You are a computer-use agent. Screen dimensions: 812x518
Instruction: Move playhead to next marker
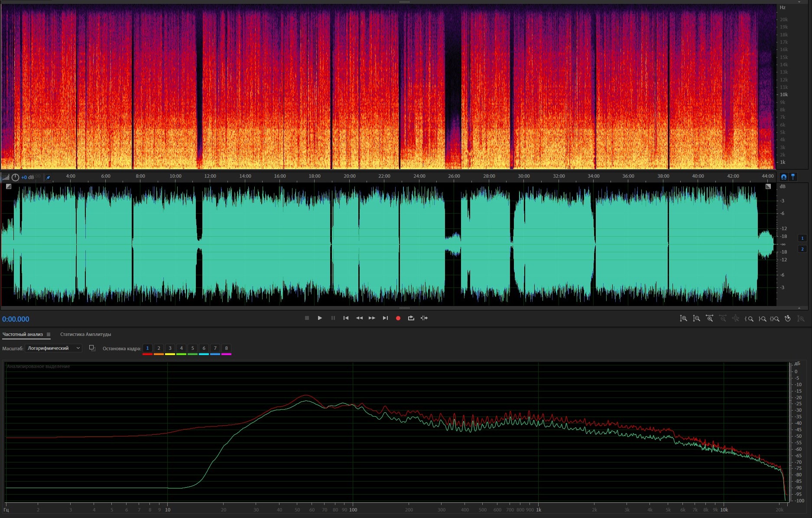385,318
